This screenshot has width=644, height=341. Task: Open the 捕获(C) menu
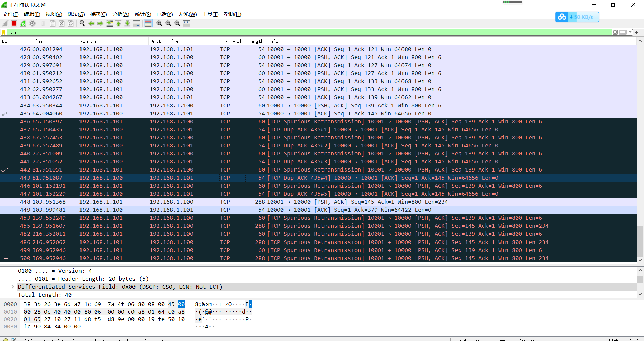pos(98,14)
